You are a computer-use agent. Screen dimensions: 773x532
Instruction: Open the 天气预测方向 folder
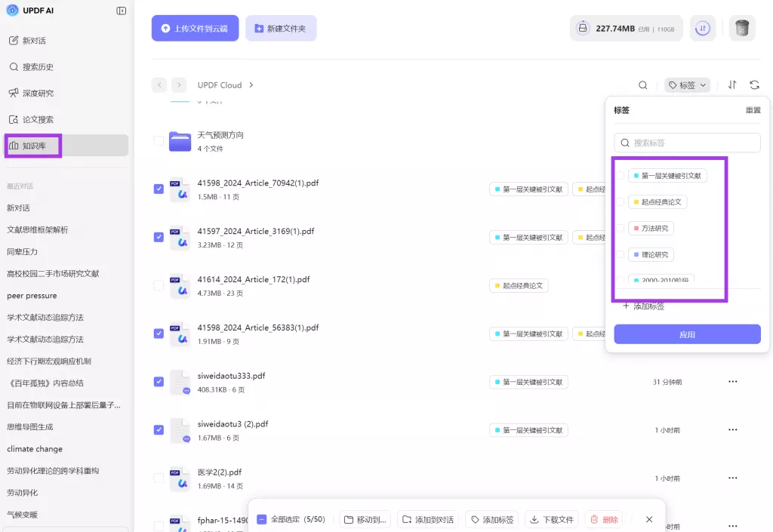[220, 135]
